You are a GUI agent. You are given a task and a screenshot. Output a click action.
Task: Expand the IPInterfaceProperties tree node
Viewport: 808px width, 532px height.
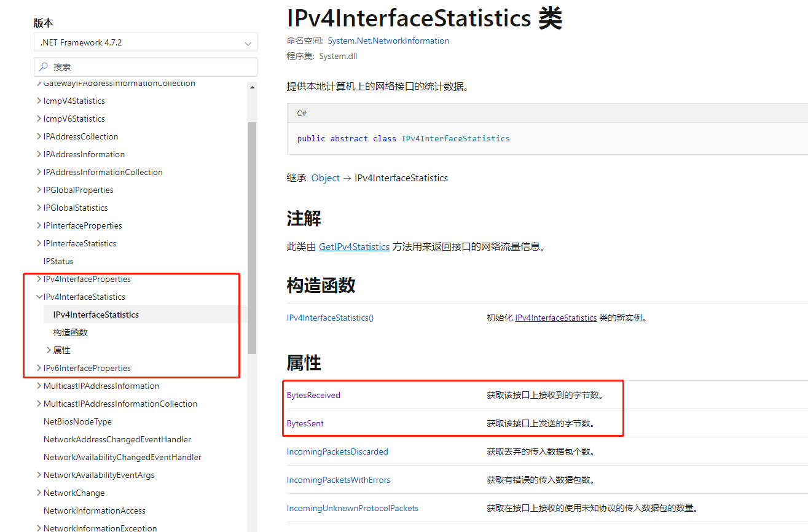[39, 225]
